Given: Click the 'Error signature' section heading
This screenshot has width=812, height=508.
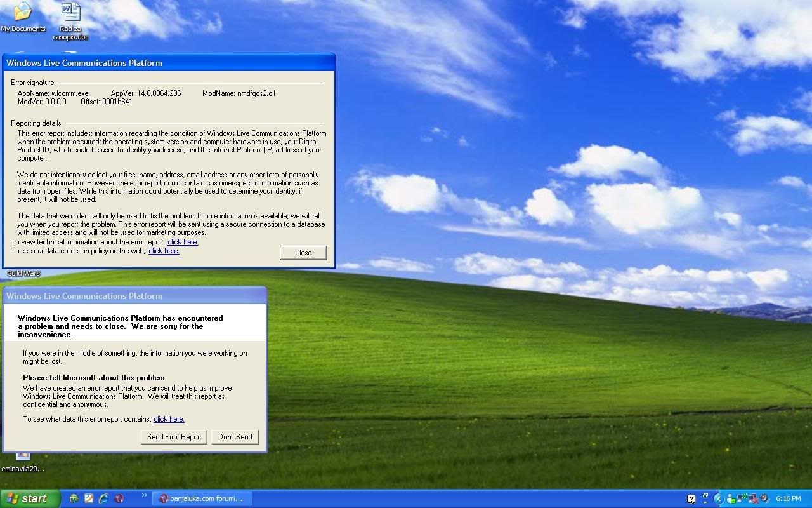Looking at the screenshot, I should coord(32,83).
